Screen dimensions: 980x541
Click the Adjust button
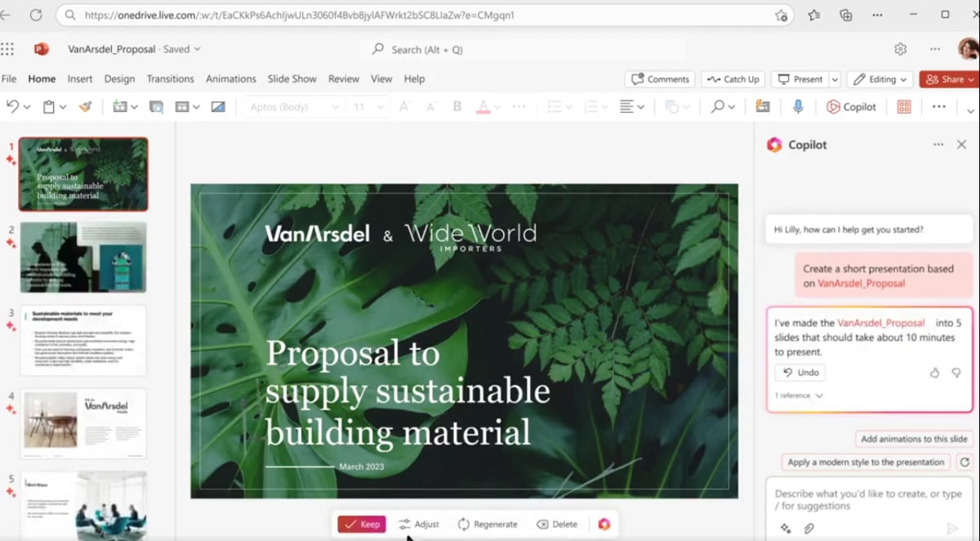419,524
